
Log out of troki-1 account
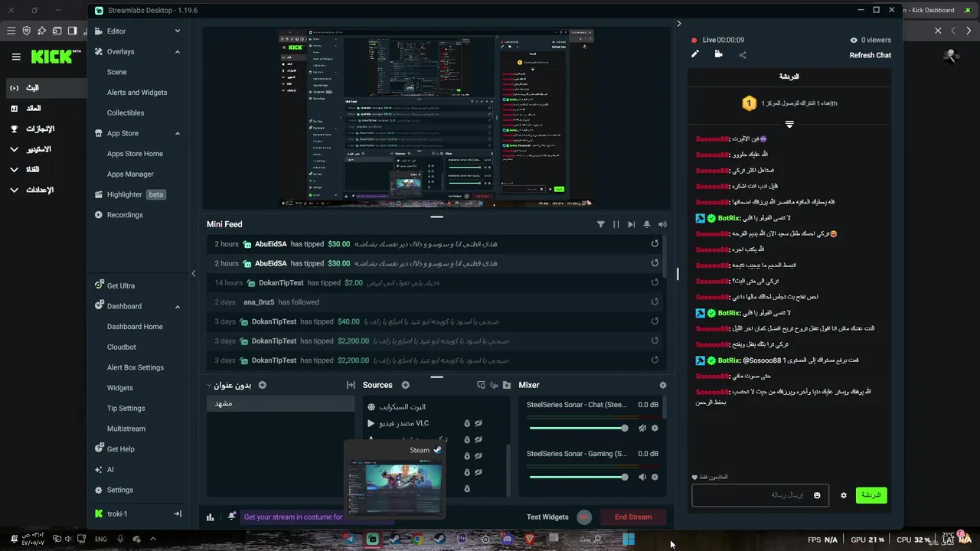tap(178, 514)
